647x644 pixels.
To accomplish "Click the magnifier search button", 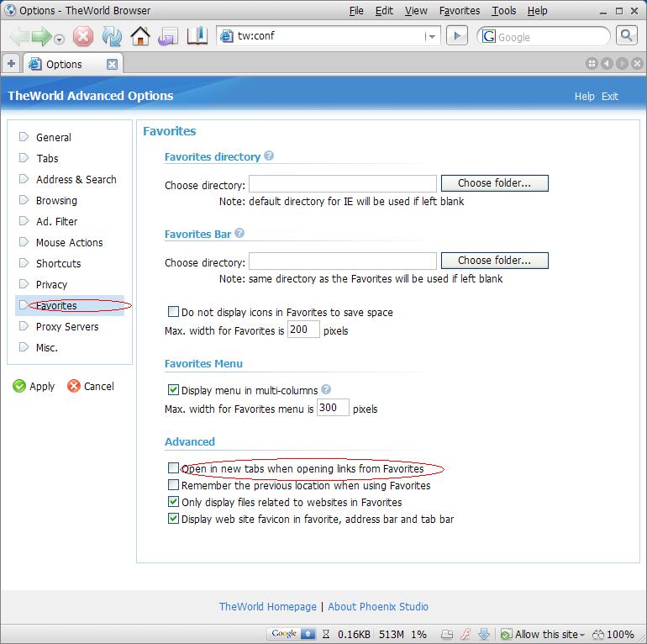I will click(626, 36).
